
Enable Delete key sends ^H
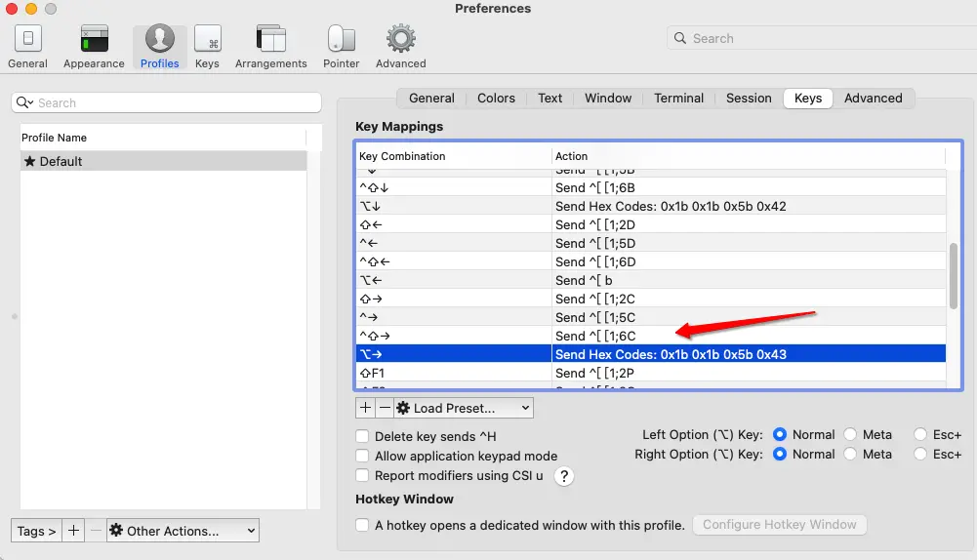pos(363,436)
